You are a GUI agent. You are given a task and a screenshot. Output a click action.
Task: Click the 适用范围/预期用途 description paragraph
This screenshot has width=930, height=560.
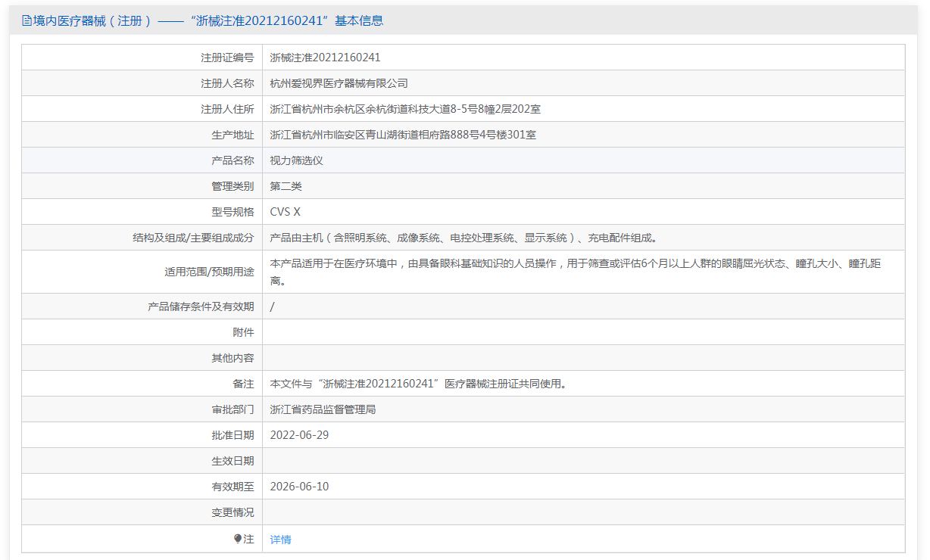pyautogui.click(x=576, y=272)
